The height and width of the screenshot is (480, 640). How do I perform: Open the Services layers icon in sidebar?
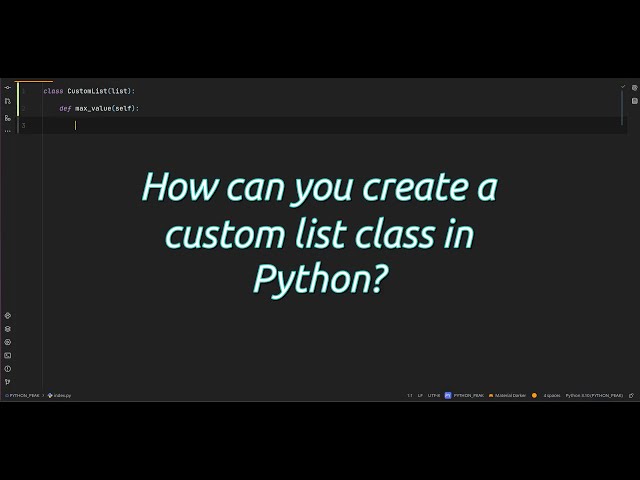(7, 329)
